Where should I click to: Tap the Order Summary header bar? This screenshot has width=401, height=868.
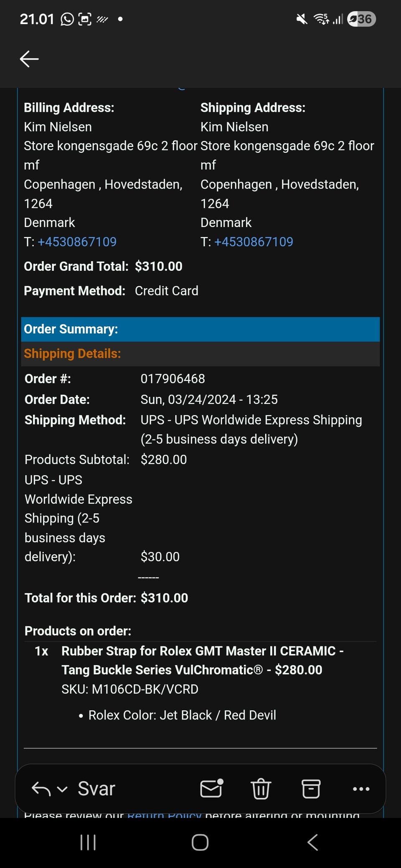pyautogui.click(x=200, y=329)
